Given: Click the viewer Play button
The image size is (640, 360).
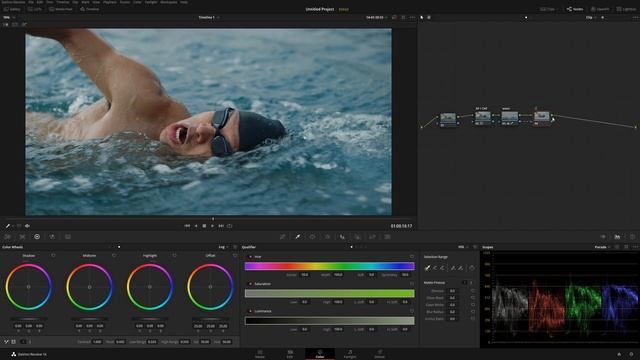Looking at the screenshot, I should tap(212, 226).
